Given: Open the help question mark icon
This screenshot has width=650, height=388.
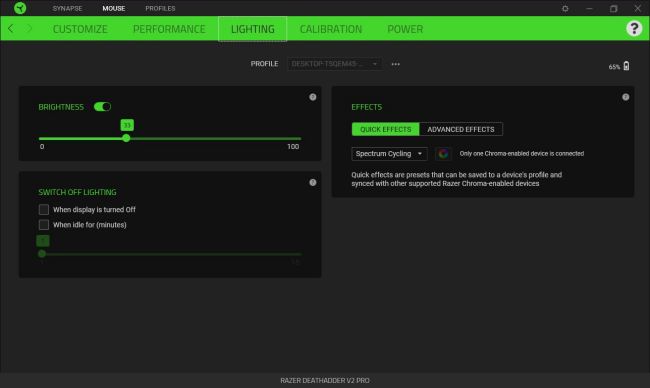Looking at the screenshot, I should pyautogui.click(x=634, y=28).
